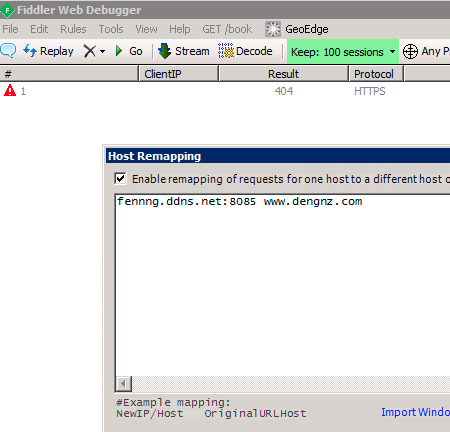Click the Remove X icon
Viewport: 450px width, 432px height.
(90, 51)
